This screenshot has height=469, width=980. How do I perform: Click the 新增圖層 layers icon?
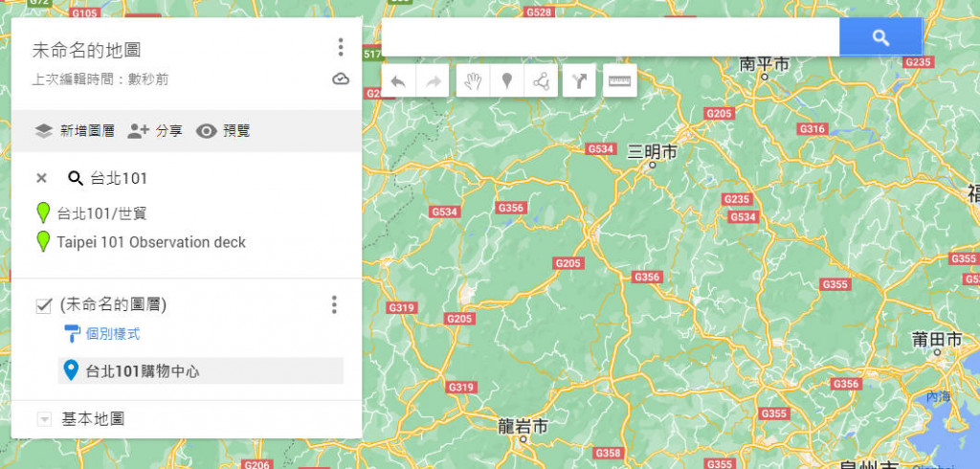click(43, 131)
